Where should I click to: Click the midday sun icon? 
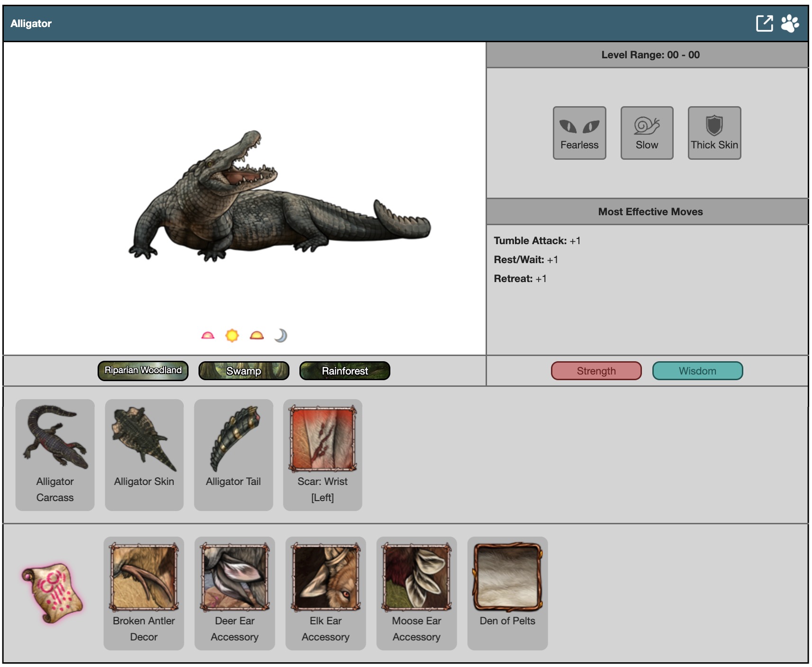[232, 336]
